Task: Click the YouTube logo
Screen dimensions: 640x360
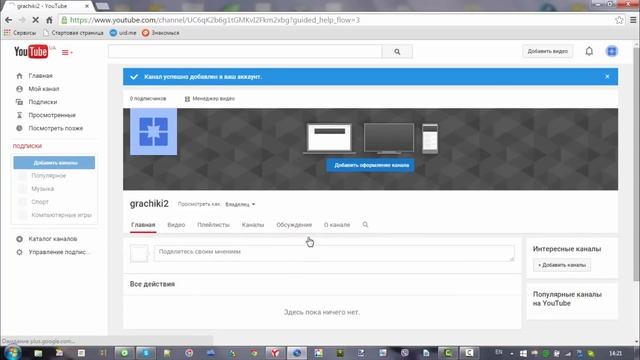Action: [31, 52]
